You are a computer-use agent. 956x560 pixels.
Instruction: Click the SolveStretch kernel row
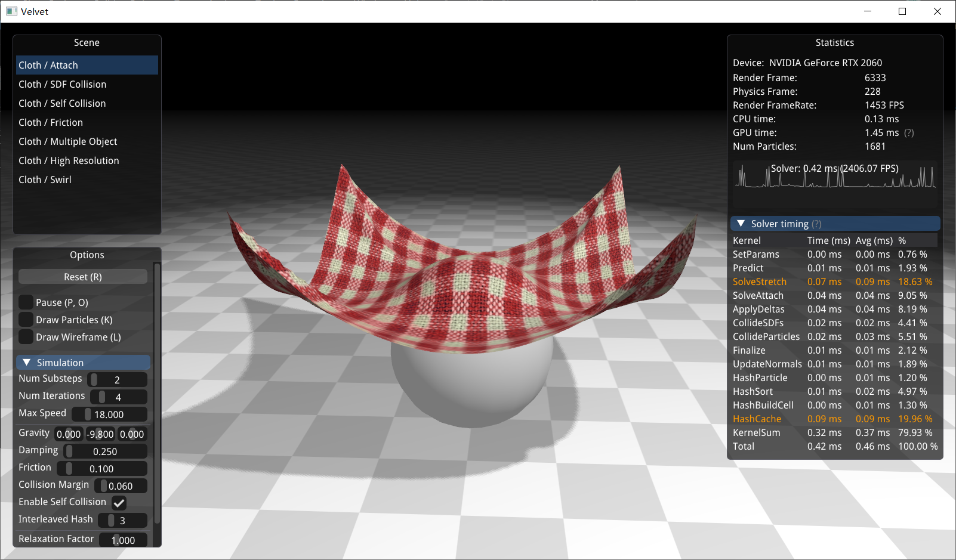(x=835, y=281)
